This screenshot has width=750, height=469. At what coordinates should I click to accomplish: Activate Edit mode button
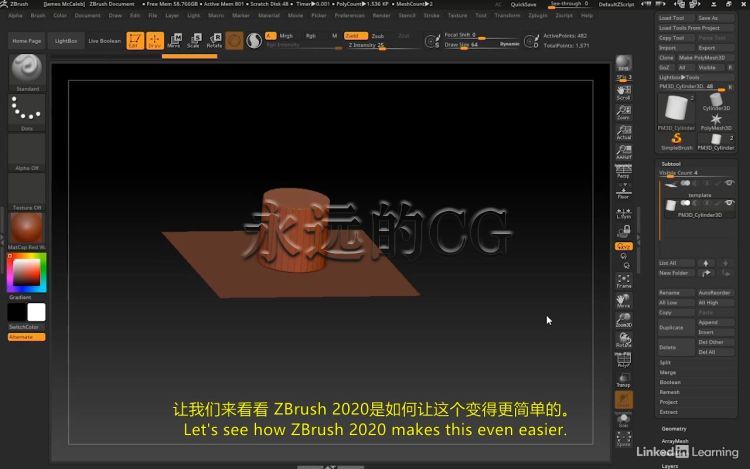(135, 41)
